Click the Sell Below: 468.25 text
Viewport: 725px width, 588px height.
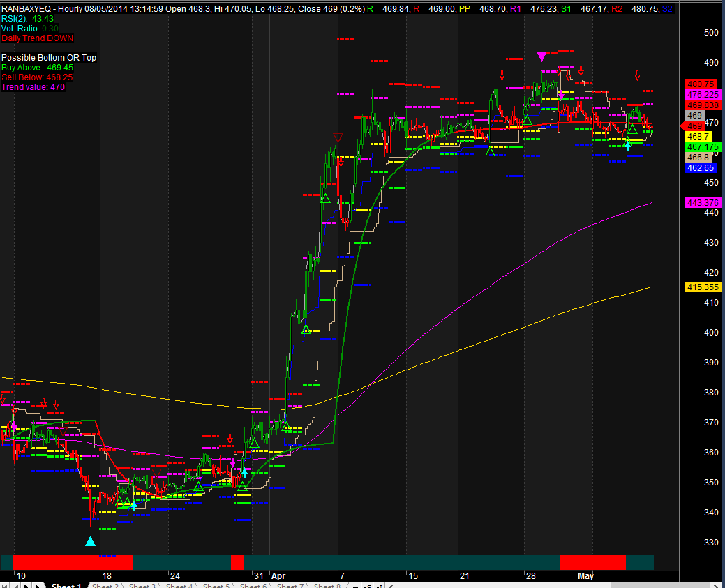[x=37, y=77]
